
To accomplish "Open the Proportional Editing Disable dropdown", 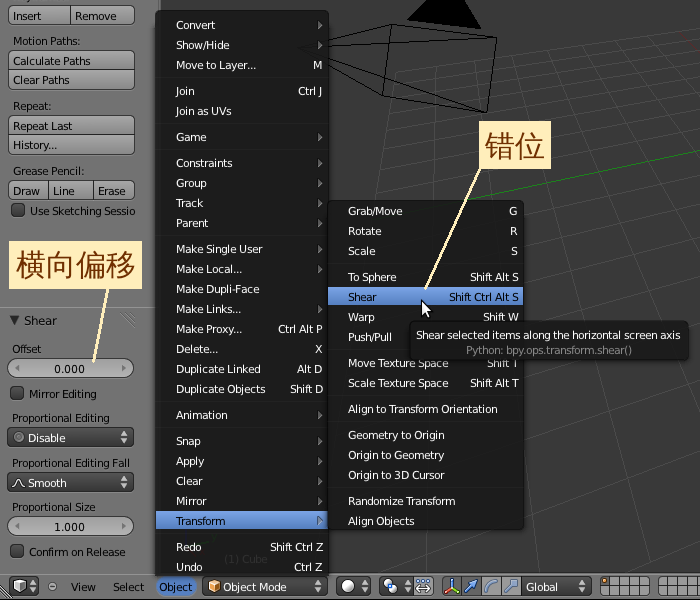I will [71, 438].
